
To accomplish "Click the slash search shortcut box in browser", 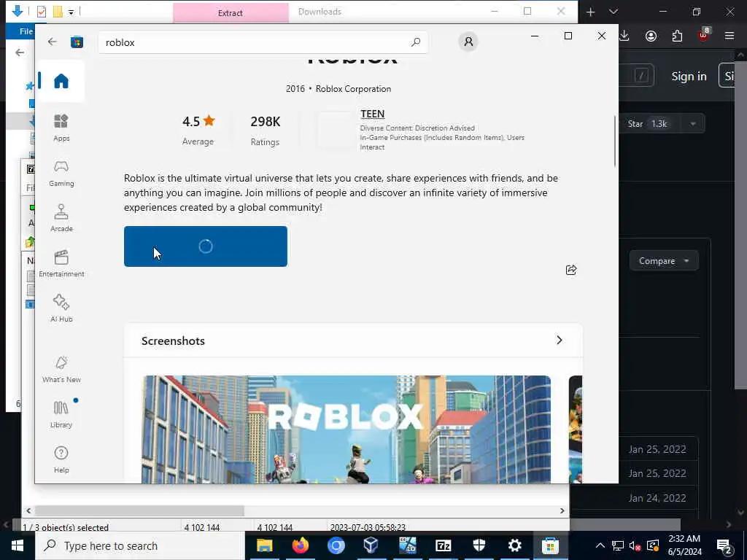I will (641, 76).
